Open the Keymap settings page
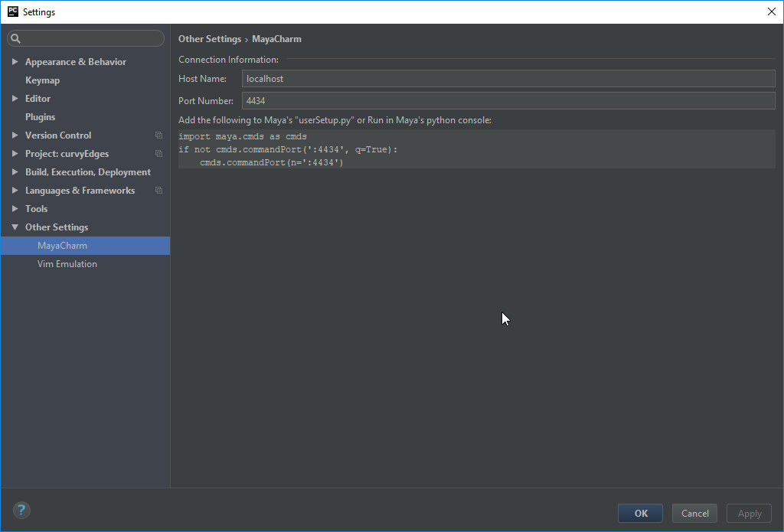The image size is (784, 532). tap(42, 80)
